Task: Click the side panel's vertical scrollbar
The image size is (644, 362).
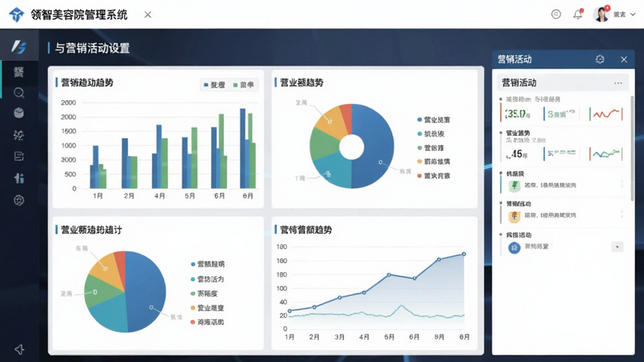Action: coord(632,148)
